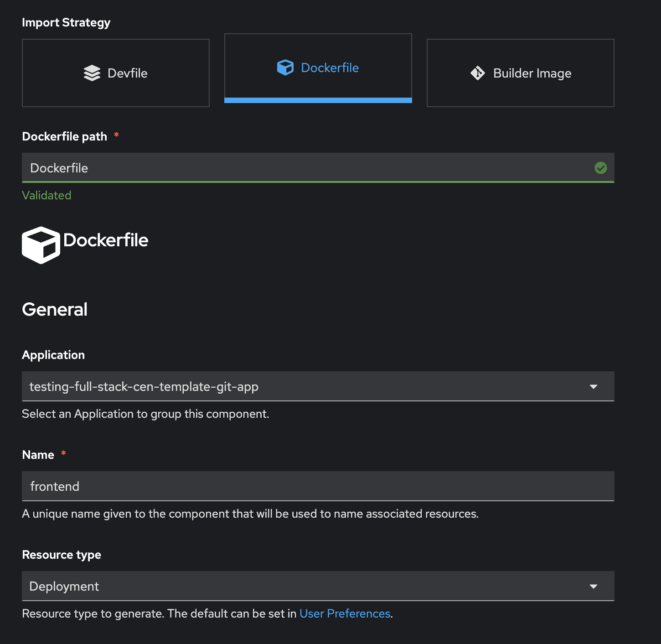Select the Dockerfile import strategy card

click(318, 68)
